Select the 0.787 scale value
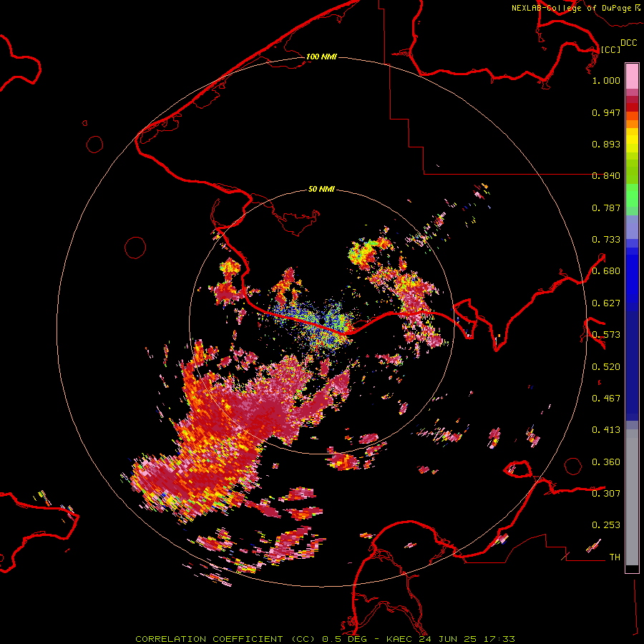The image size is (644, 644). coord(606,208)
